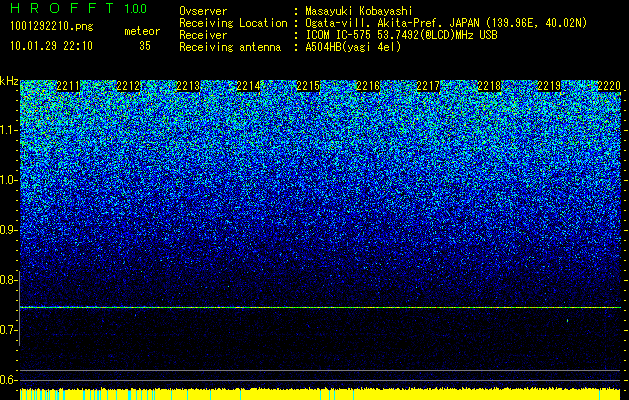Click the kHz axis unit label
629x400 pixels.
[x=9, y=81]
